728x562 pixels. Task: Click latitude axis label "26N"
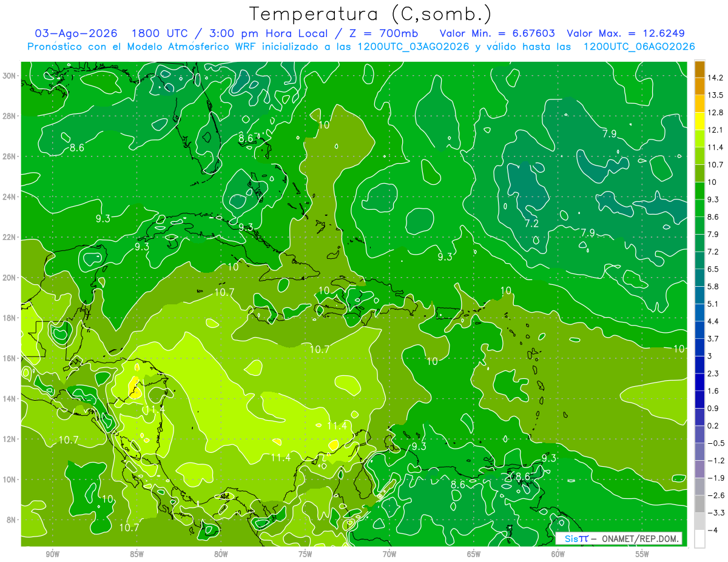[x=9, y=156]
